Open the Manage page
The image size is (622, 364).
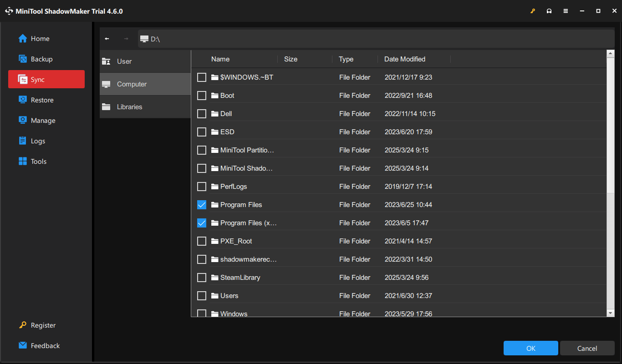tap(46, 121)
